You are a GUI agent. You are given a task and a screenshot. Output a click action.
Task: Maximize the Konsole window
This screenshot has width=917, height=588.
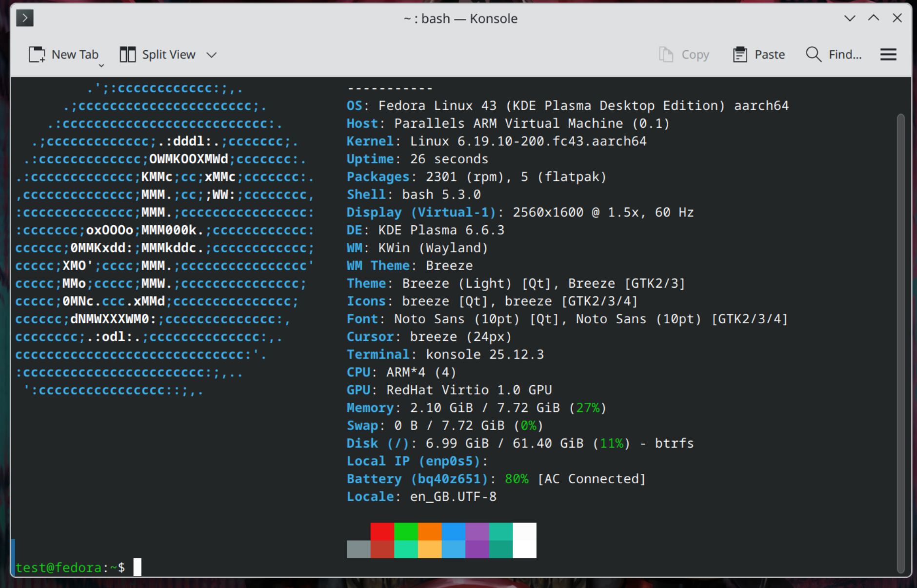point(874,19)
